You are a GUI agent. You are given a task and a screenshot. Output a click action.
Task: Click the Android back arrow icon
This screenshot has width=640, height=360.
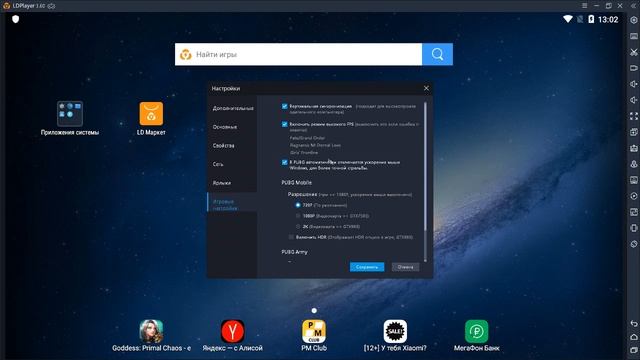tap(634, 323)
